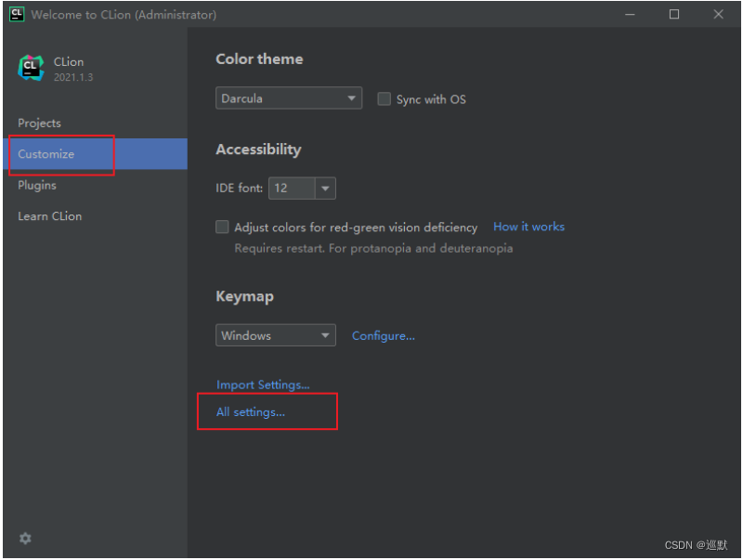The height and width of the screenshot is (560, 743).
Task: Go to the Plugins tab
Action: pos(96,185)
